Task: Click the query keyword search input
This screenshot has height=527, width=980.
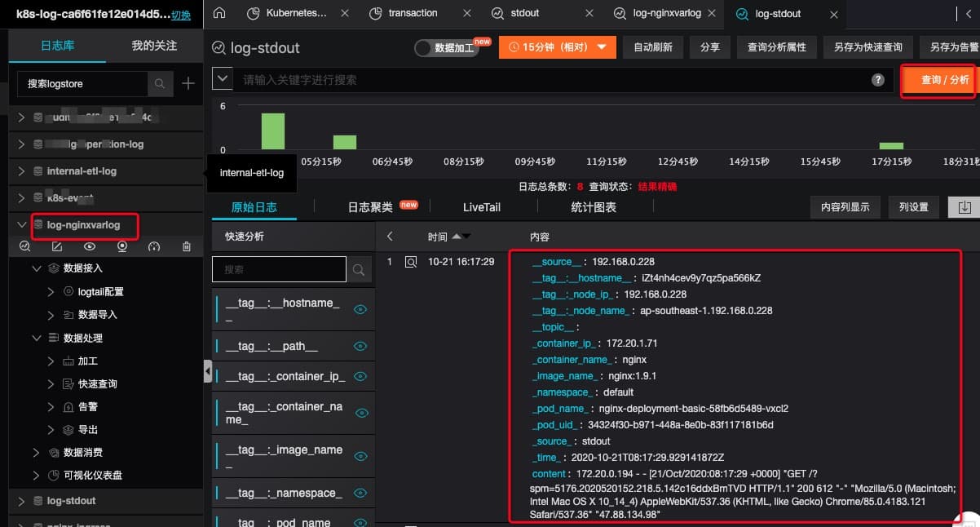Action: coord(552,80)
